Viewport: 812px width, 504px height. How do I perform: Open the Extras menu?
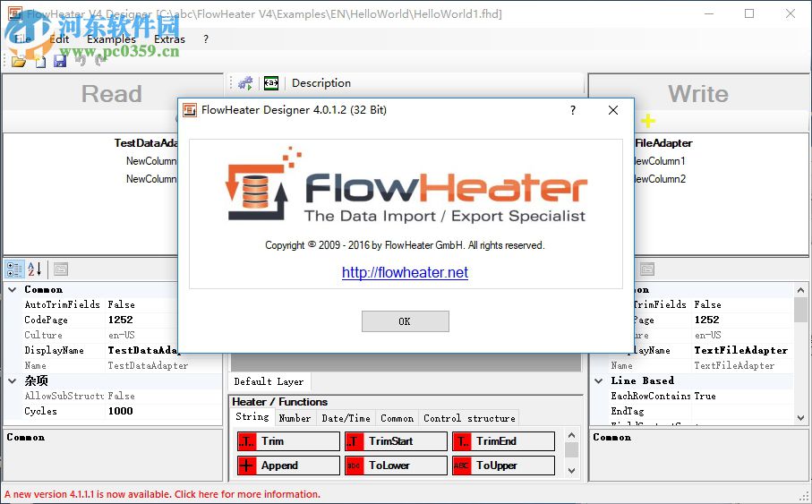pos(169,39)
